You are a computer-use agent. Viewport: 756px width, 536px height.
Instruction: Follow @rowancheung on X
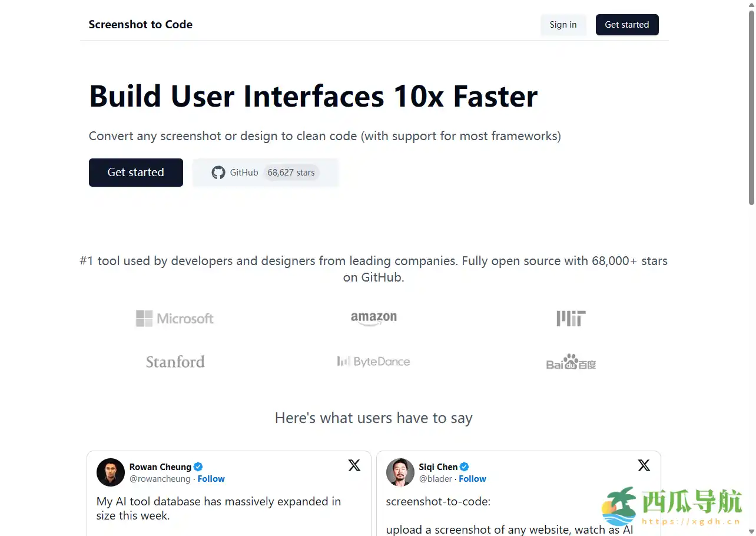pyautogui.click(x=211, y=479)
